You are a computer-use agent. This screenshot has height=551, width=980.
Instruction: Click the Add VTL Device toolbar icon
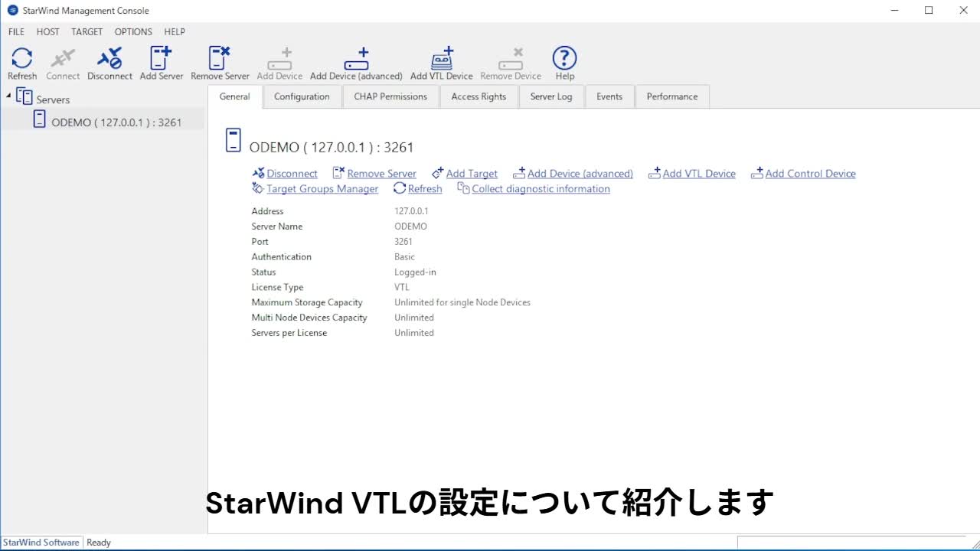tap(442, 58)
